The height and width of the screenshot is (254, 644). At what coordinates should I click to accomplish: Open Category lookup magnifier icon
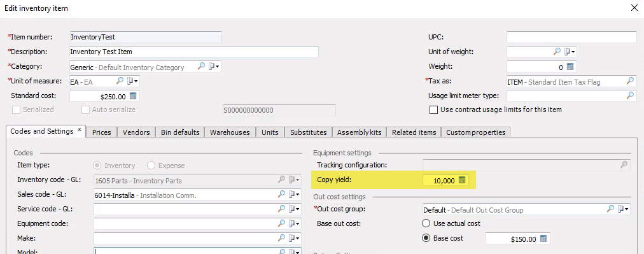click(201, 66)
